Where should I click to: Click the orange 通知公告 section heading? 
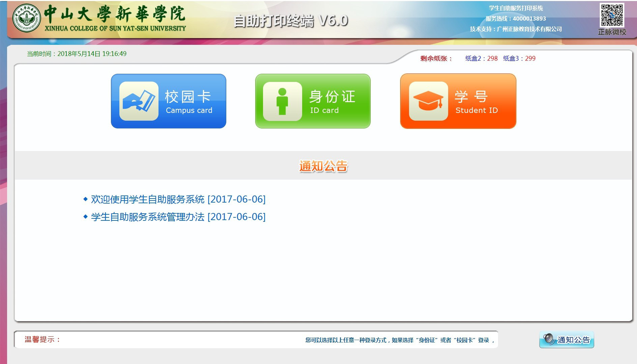pos(323,166)
